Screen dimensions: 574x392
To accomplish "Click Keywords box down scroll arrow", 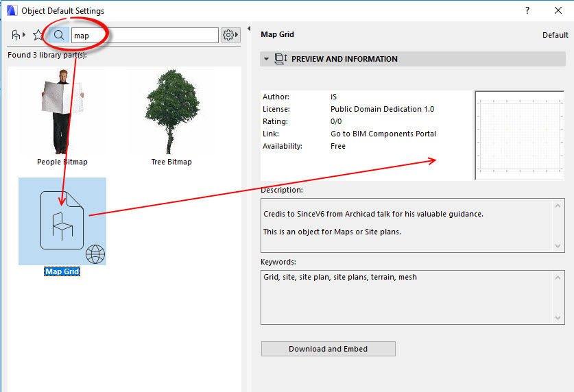I will coord(558,318).
